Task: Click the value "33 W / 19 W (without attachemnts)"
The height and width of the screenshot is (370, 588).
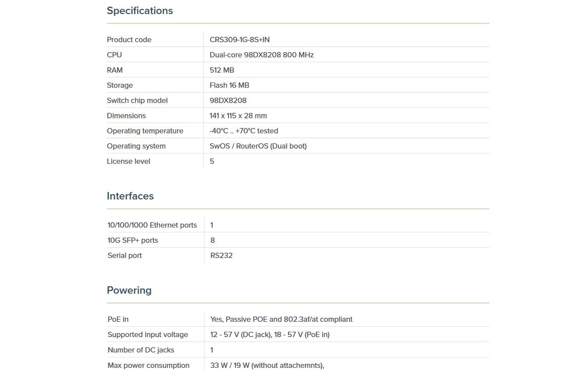Action: (x=267, y=366)
